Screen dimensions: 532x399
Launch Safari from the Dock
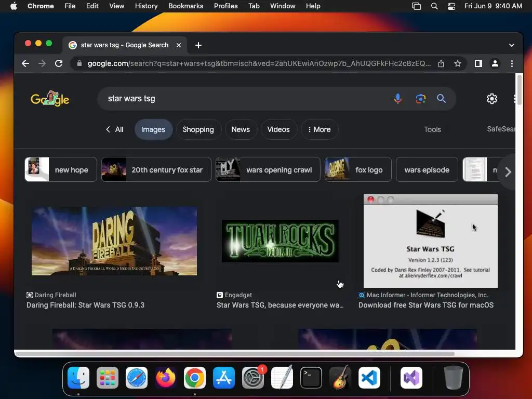pos(137,378)
